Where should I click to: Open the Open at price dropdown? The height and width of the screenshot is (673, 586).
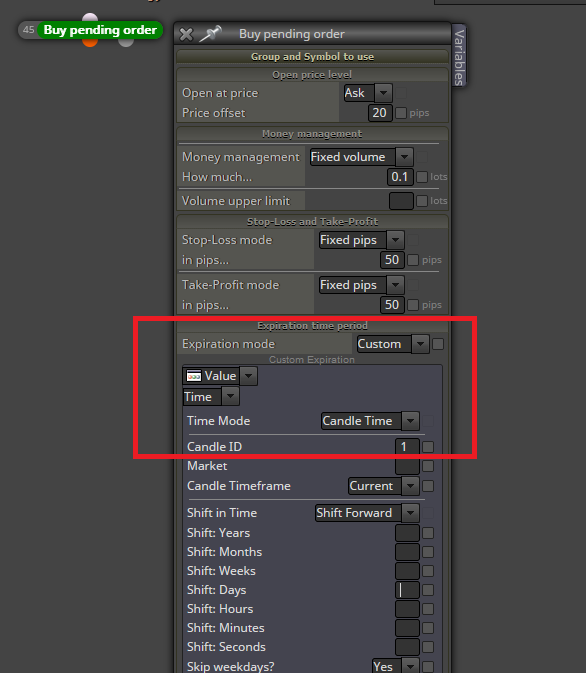pyautogui.click(x=368, y=93)
